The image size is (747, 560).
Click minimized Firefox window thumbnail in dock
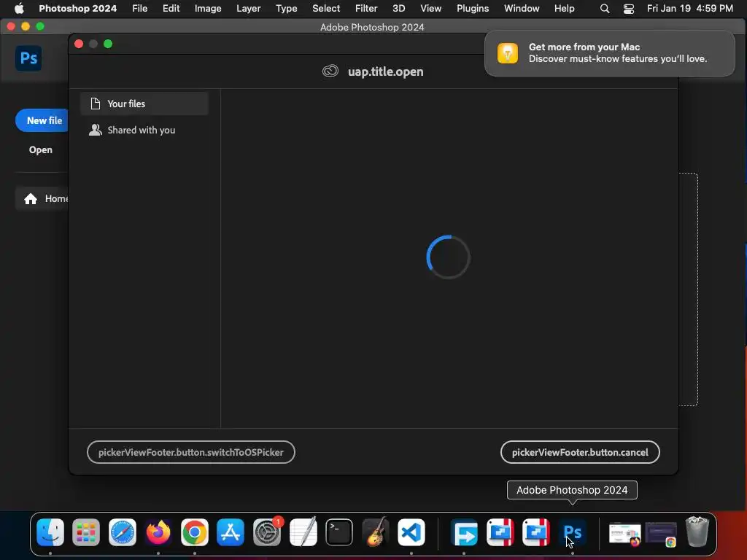point(624,533)
